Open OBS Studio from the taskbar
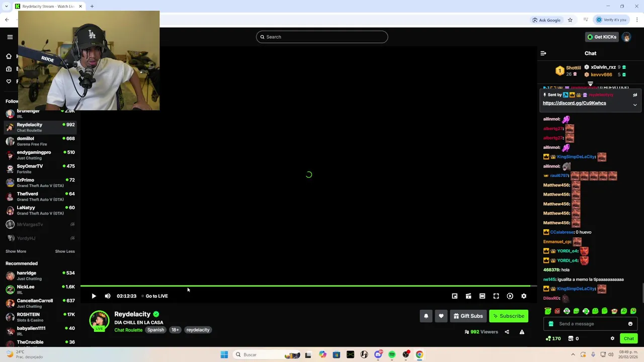Viewport: 644px width, 362px height. [406, 354]
